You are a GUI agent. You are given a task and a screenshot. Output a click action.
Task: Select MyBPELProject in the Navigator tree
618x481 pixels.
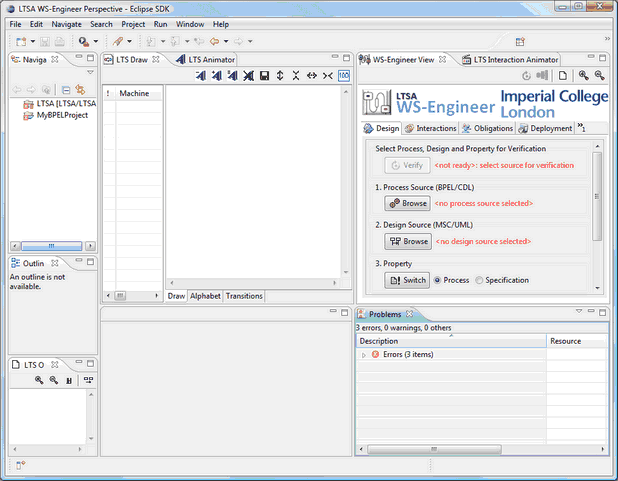pos(62,116)
